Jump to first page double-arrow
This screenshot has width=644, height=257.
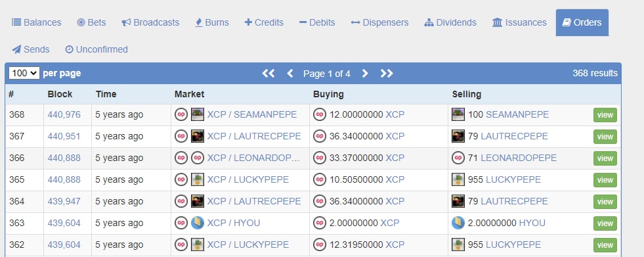(x=268, y=73)
